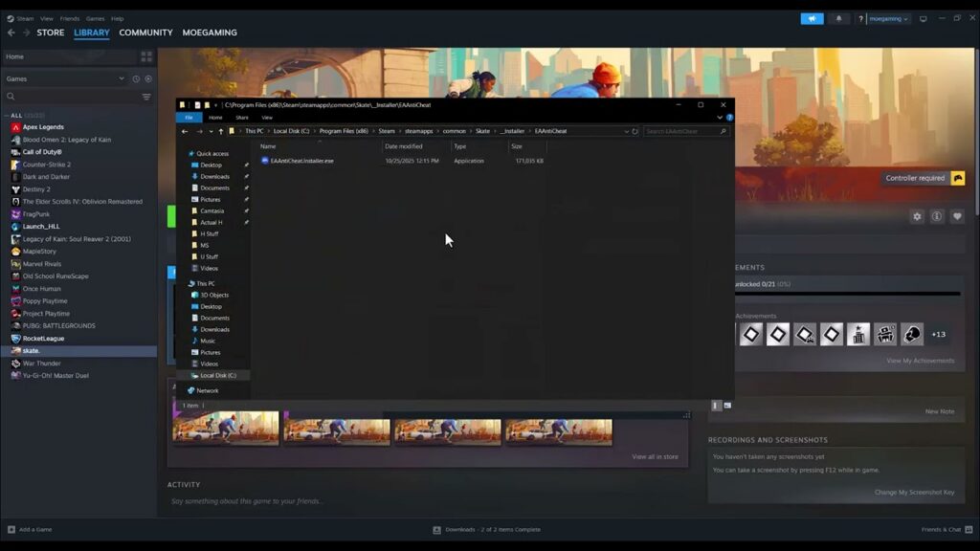This screenshot has height=551, width=980.
Task: Click View My Achievements link
Action: pyautogui.click(x=920, y=361)
